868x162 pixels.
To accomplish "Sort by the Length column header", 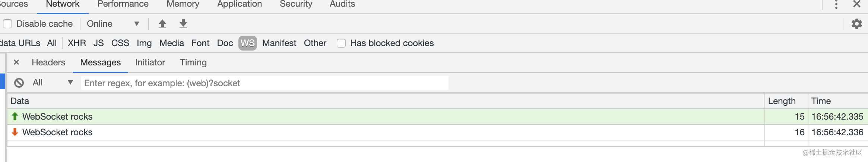I will 786,101.
